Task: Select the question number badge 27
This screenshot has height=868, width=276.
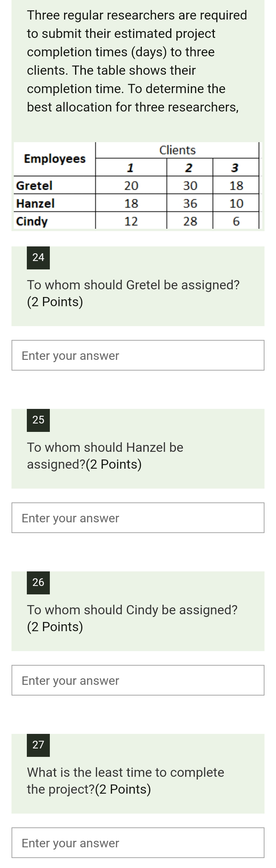Action: (x=38, y=745)
